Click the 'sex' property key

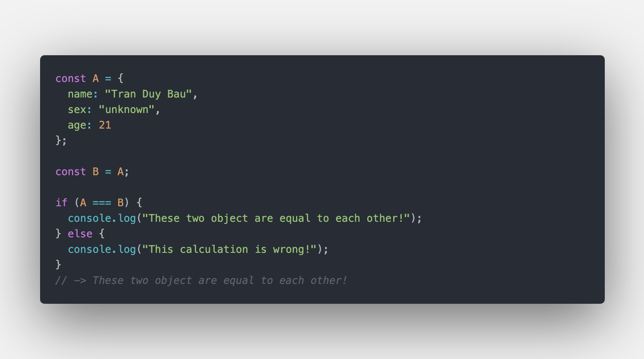[78, 110]
